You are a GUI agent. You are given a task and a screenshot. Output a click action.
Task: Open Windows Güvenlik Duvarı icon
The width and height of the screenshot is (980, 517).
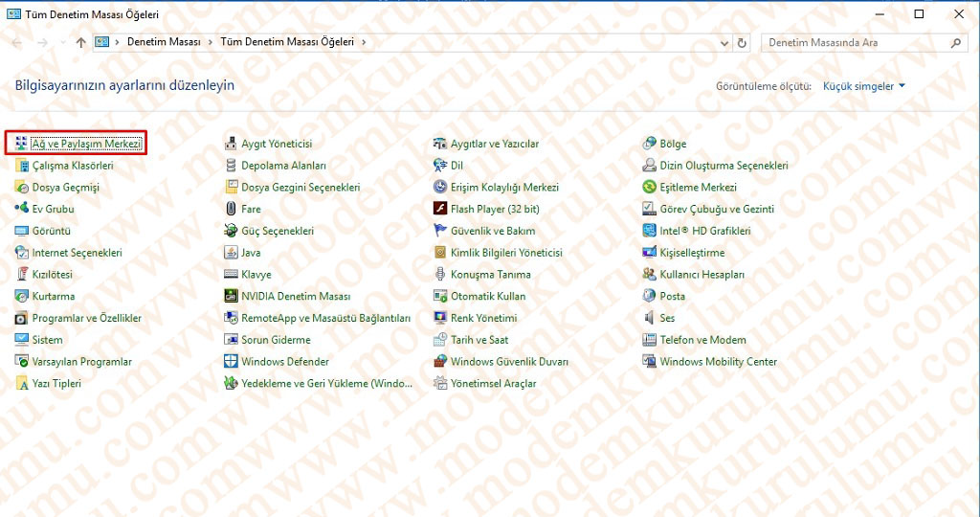[x=440, y=361]
